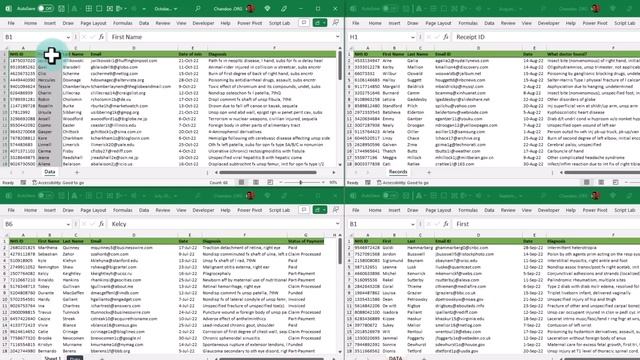This screenshot has height=360, width=640.
Task: Click Accessibility: Good to go in top-left status bar
Action: coord(58,182)
